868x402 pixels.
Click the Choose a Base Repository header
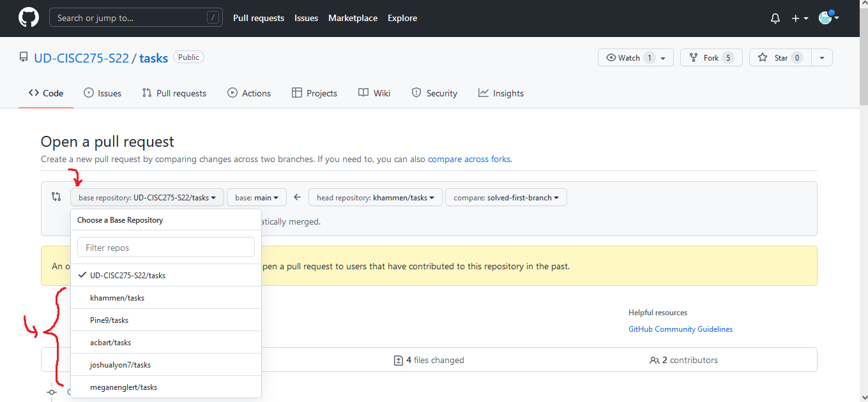tap(120, 220)
